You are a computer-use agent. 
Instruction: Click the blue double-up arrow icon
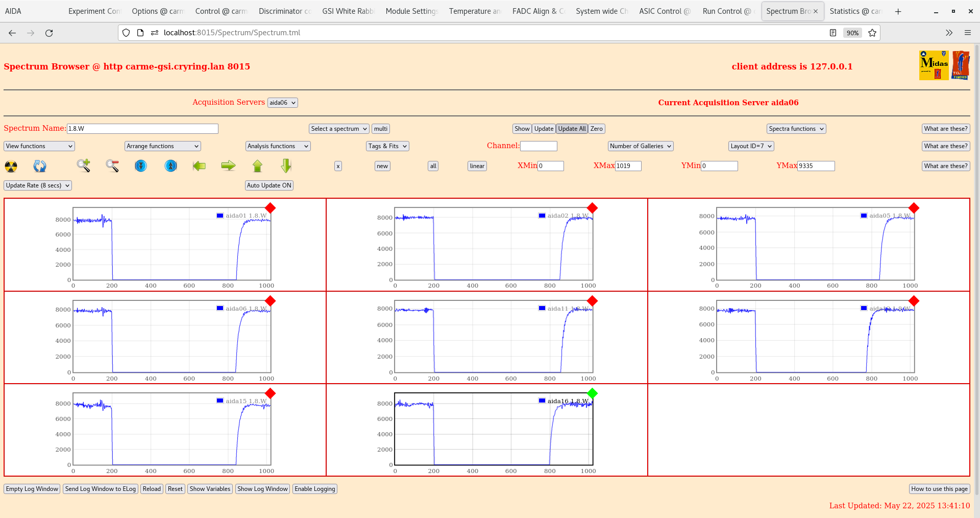click(x=170, y=166)
